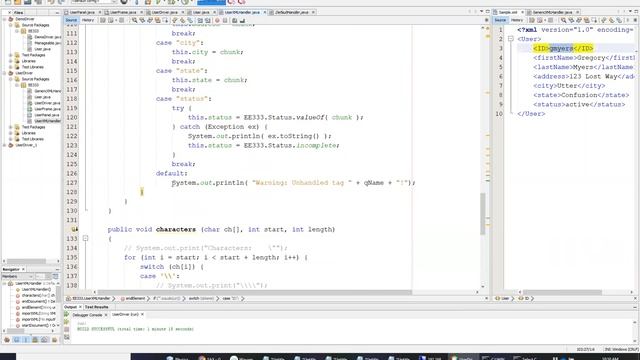Collapse the <User> fold marker in Sample.xml
Screen dimensions: 640x360
point(511,39)
